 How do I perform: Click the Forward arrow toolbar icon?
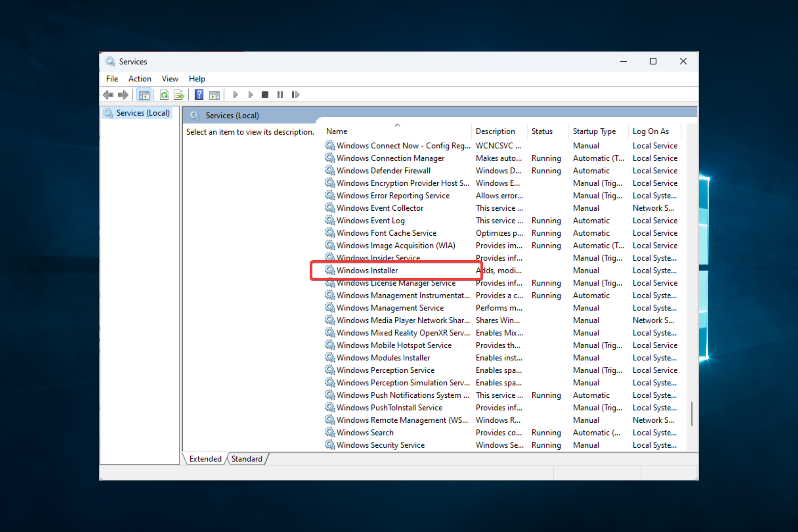pyautogui.click(x=123, y=95)
